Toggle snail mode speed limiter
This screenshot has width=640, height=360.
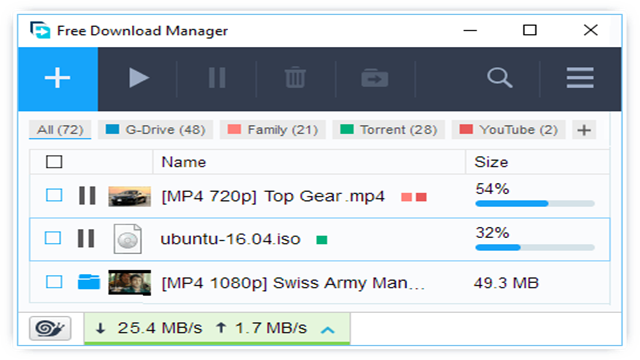coord(50,328)
